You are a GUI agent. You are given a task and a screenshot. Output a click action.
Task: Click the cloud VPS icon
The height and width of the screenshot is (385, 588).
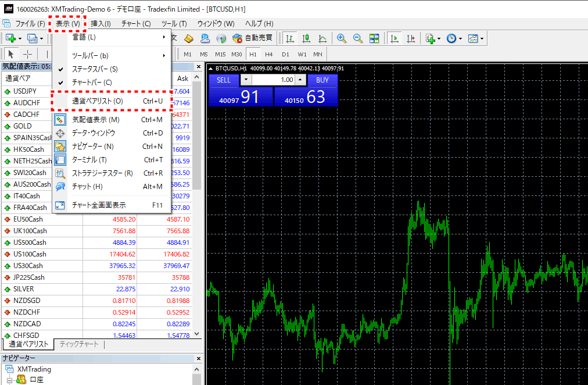point(205,38)
